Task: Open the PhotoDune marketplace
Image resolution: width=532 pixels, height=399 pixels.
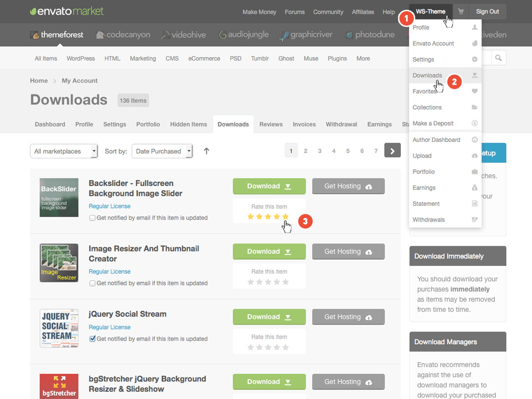Action: (370, 35)
